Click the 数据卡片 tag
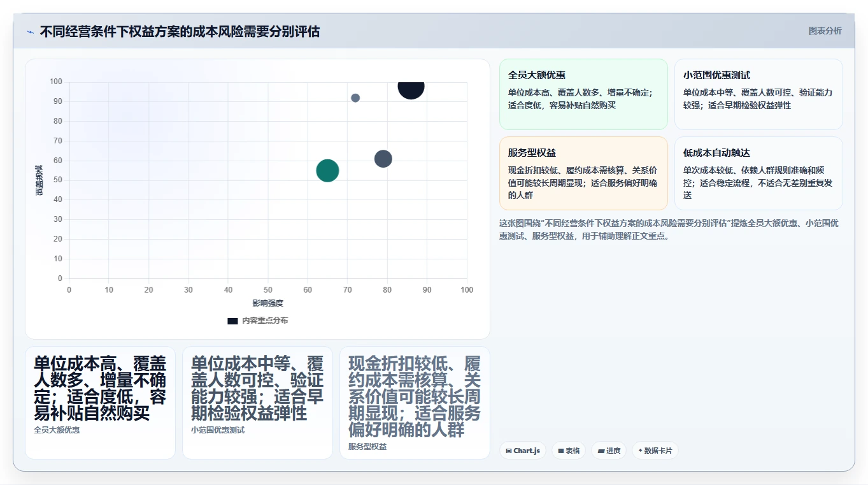Viewport: 868px width, 485px height. 655,451
